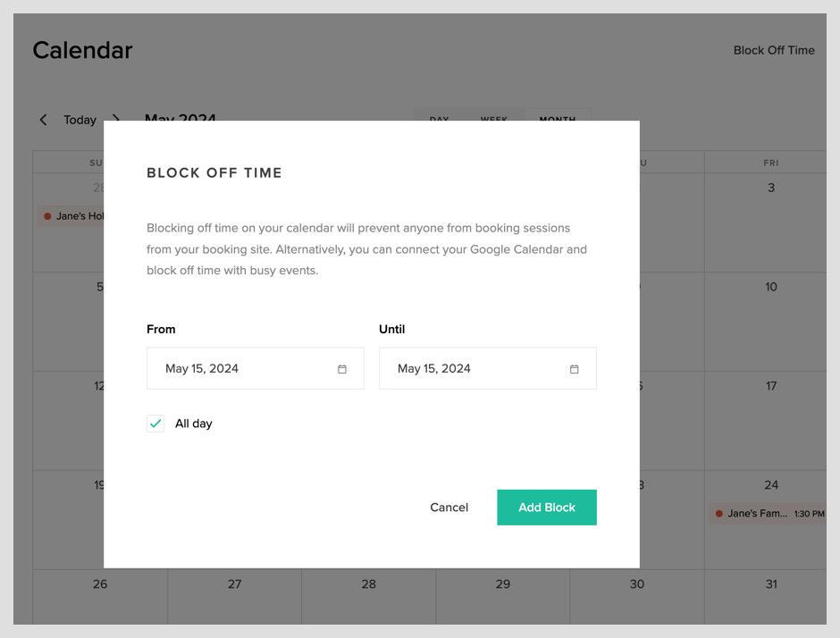Go to next month arrow
840x638 pixels.
[x=116, y=120]
